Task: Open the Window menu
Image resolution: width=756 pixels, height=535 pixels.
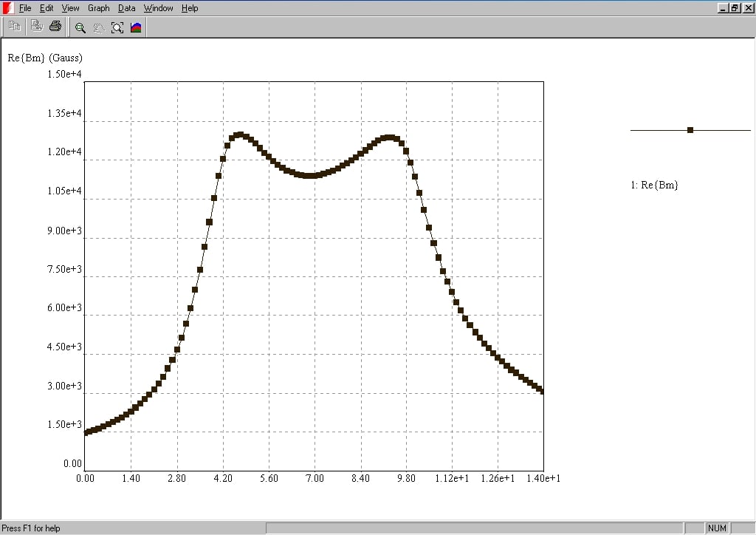Action: point(158,8)
